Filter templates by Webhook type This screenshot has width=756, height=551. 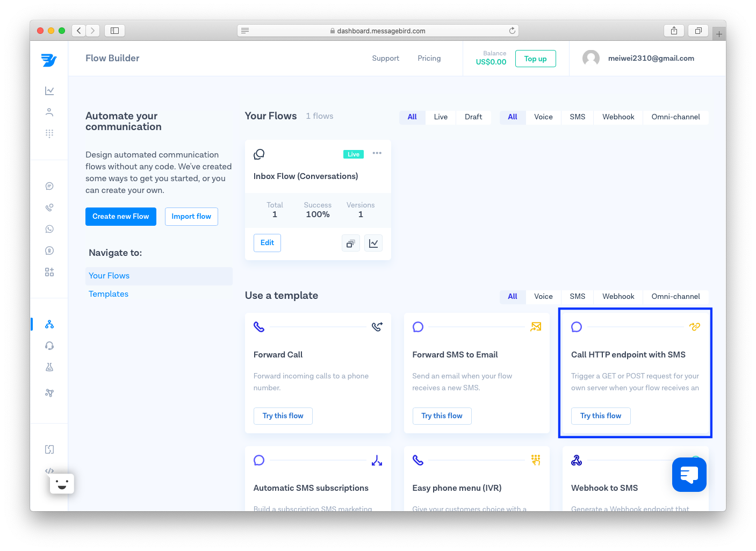[x=618, y=297]
